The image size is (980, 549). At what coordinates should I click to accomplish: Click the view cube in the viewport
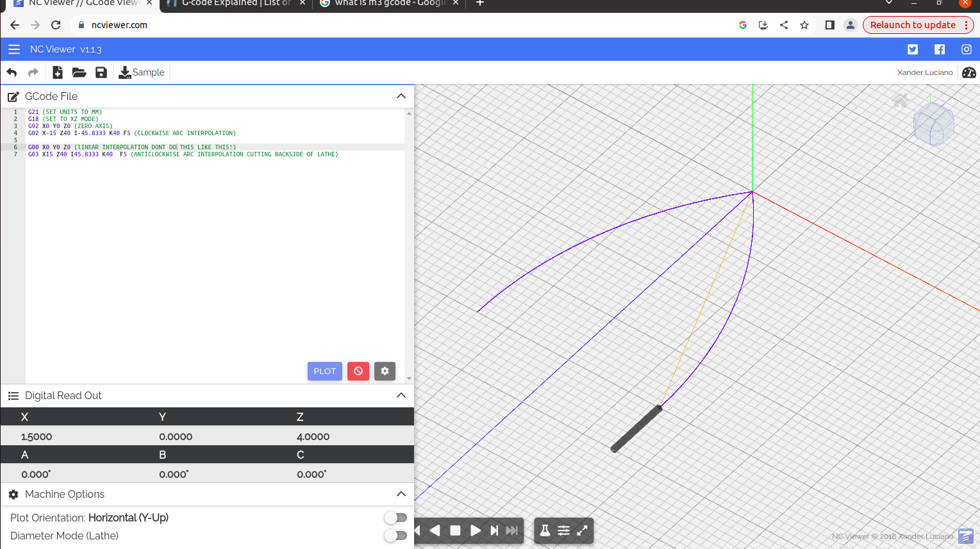[x=934, y=124]
